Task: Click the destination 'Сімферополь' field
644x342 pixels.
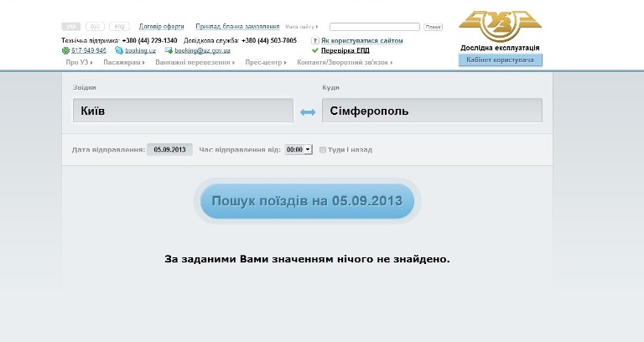Action: [432, 111]
